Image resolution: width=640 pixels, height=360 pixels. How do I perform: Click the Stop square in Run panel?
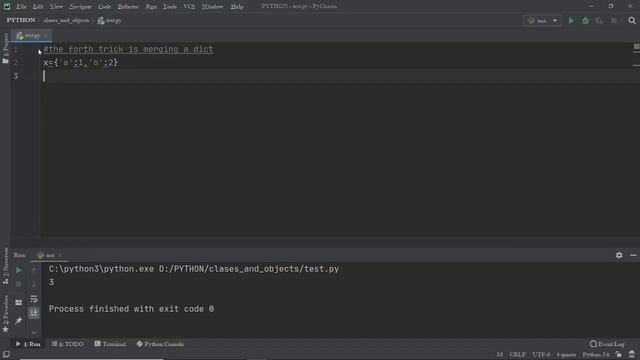(19, 284)
